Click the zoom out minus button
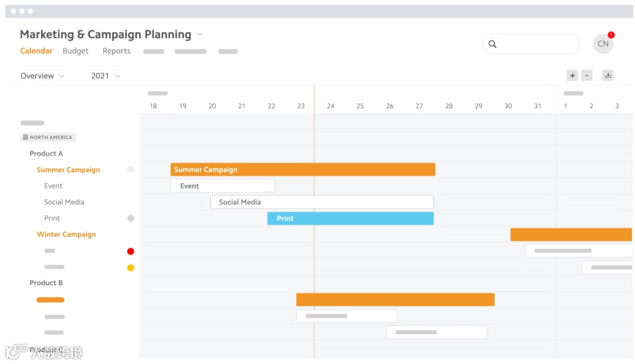 587,75
